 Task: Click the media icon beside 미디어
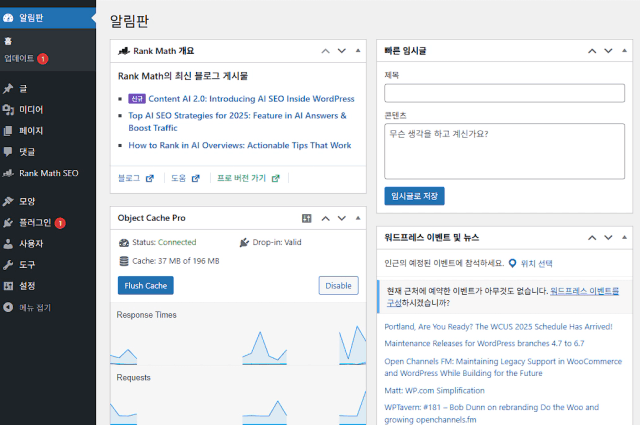point(8,110)
